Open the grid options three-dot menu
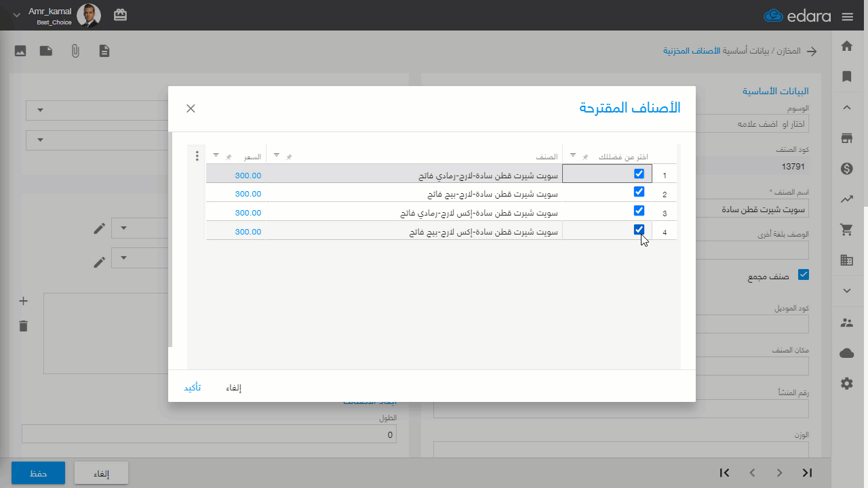 (197, 156)
